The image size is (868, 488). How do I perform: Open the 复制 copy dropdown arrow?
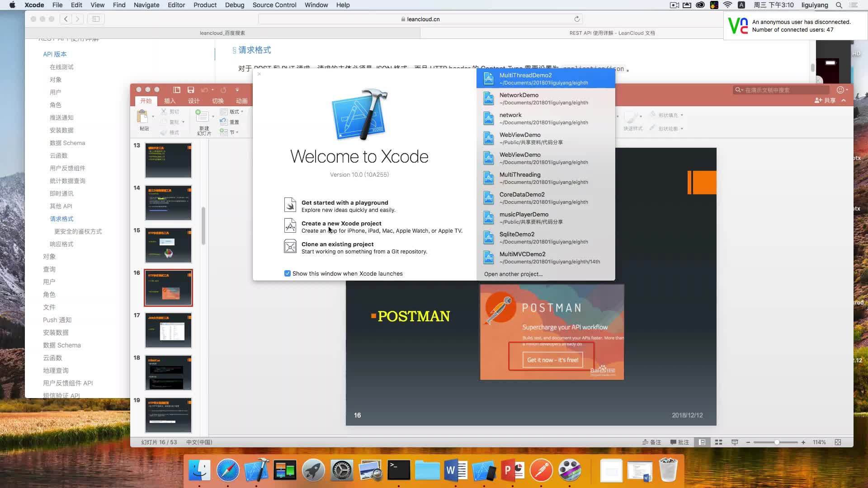pos(183,122)
